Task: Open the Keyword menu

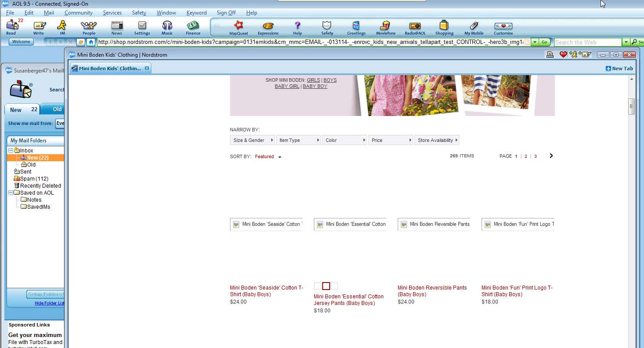Action: point(196,13)
